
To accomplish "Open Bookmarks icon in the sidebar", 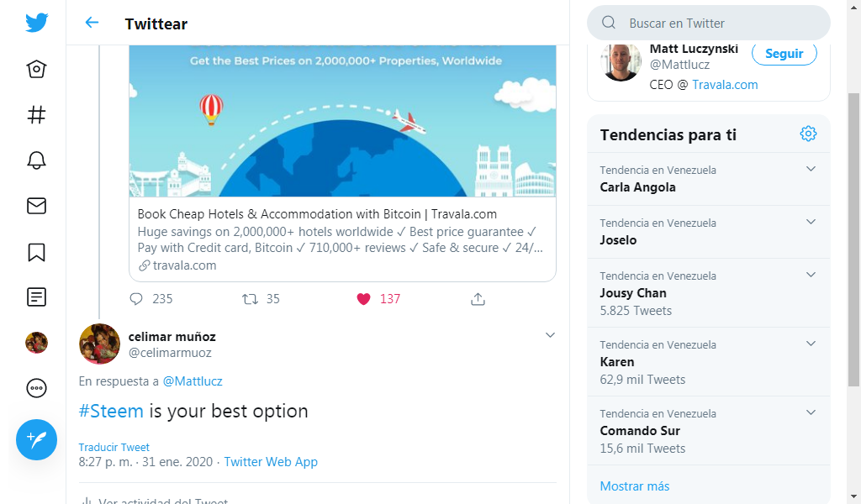I will pos(36,252).
